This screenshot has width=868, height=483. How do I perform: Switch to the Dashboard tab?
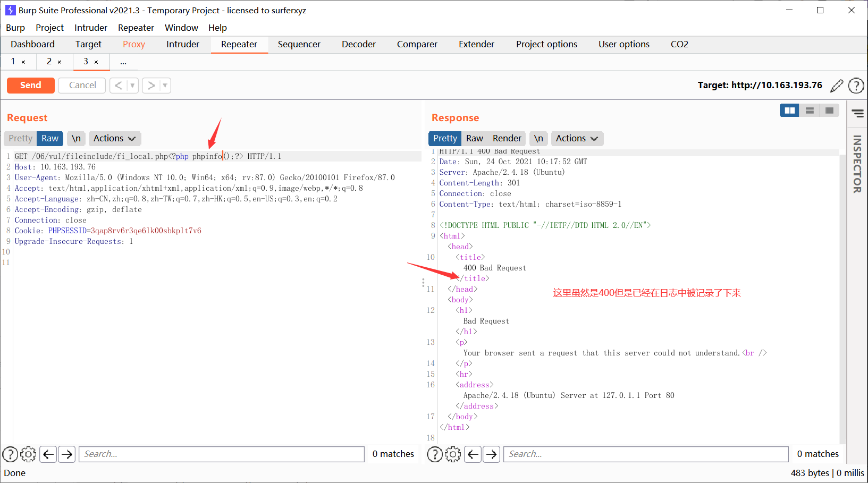click(32, 45)
